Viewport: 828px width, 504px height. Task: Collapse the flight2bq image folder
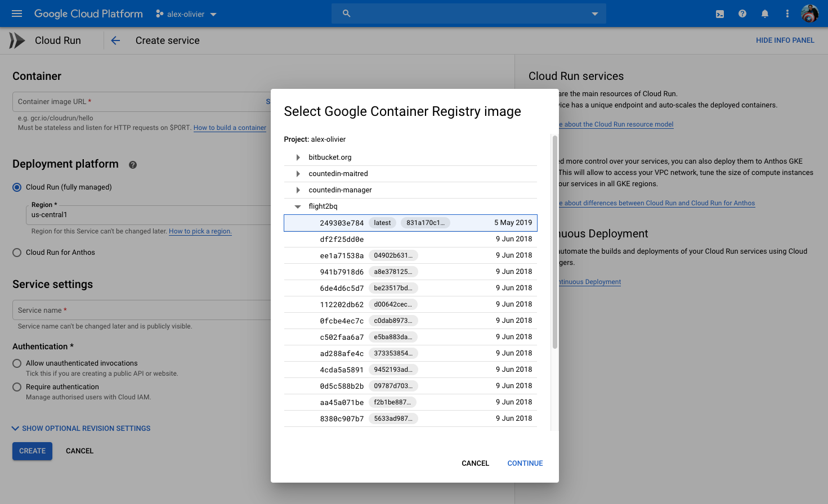pos(298,206)
